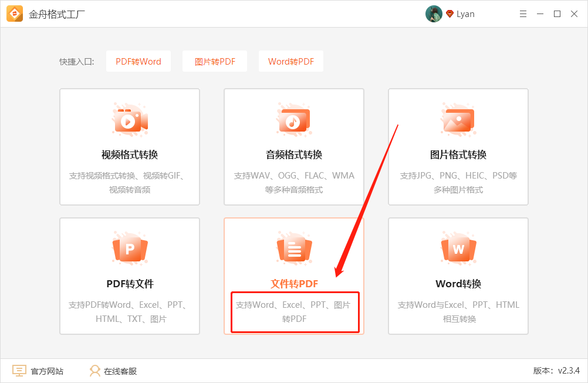588x383 pixels.
Task: Open the PDF转Word quick entry
Action: 138,61
